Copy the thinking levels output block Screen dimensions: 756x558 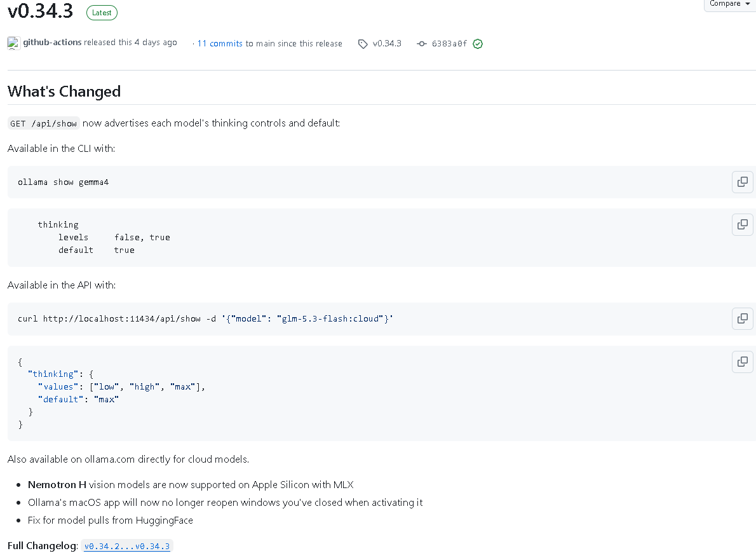743,224
